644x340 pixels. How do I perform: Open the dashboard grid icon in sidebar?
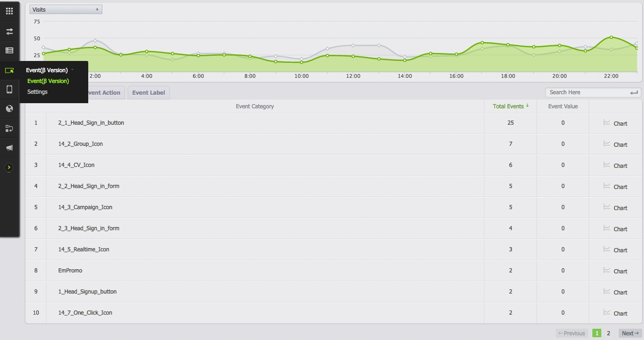pos(9,11)
